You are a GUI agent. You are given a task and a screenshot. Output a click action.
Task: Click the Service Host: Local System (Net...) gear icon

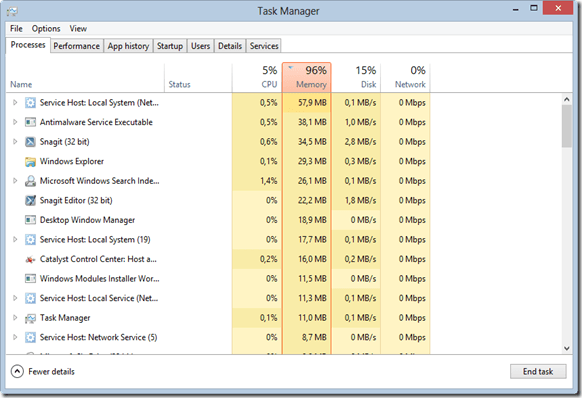tap(30, 103)
